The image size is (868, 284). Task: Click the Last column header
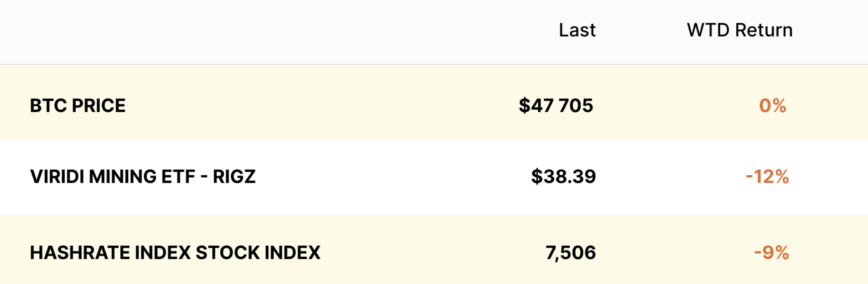(577, 30)
